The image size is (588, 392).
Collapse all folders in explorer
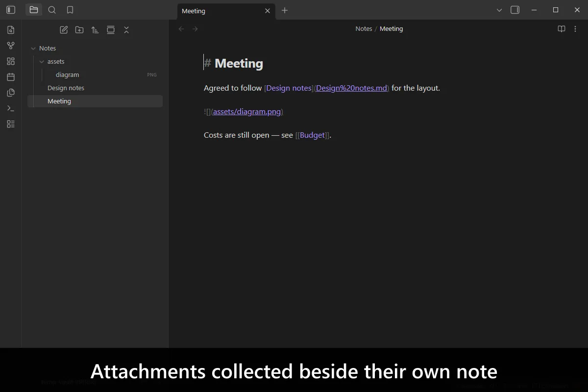[126, 30]
